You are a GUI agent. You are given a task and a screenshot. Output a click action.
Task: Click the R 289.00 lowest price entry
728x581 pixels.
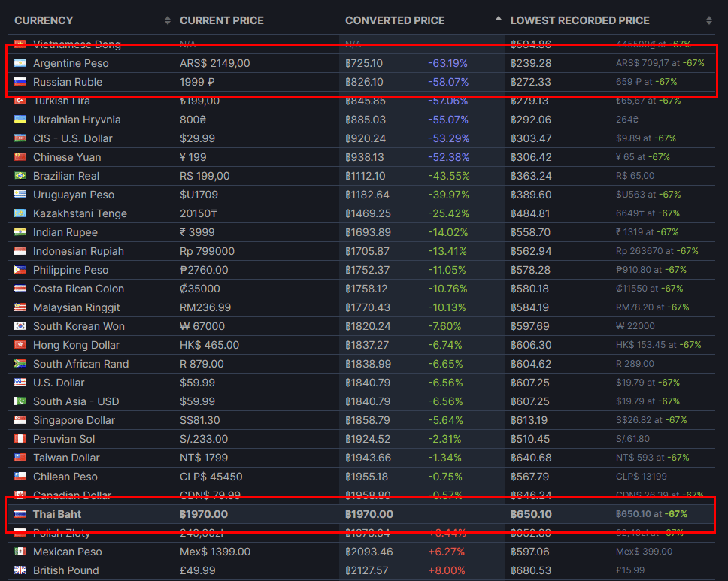[635, 364]
